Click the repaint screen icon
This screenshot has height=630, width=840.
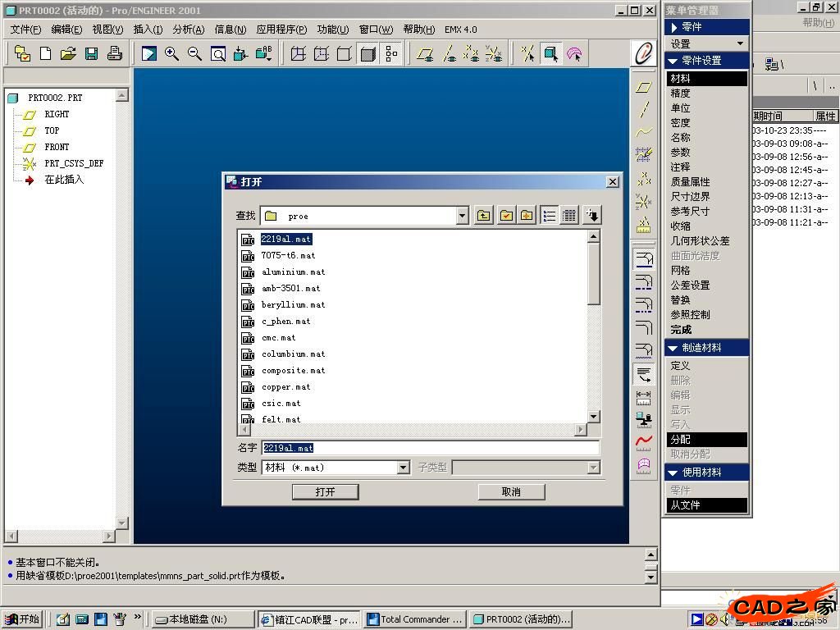pyautogui.click(x=148, y=54)
